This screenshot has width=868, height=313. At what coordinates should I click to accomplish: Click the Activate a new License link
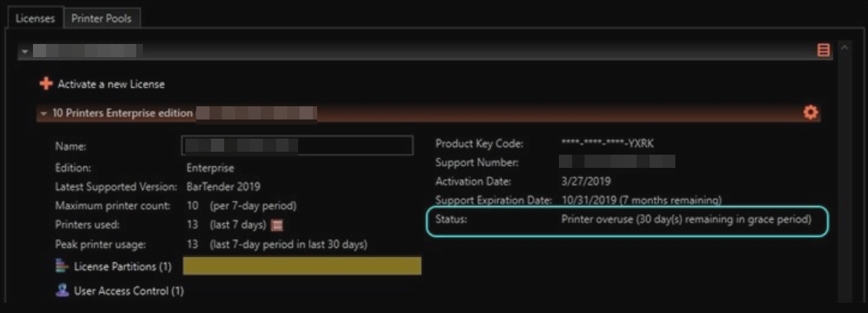coord(111,84)
